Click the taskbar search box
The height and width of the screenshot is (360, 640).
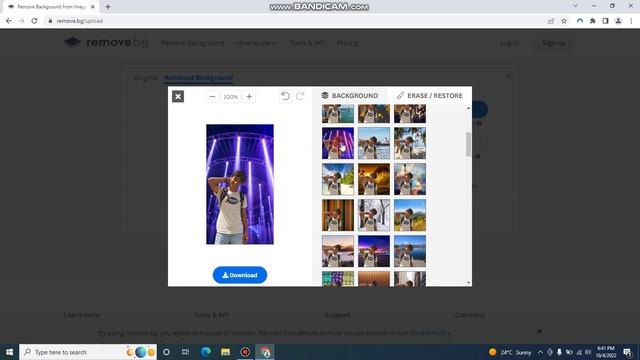coord(88,352)
